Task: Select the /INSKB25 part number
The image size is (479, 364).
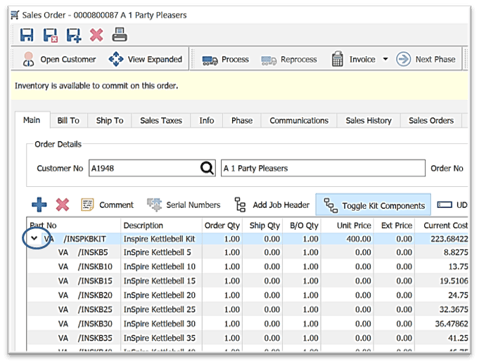Action: coord(95,309)
